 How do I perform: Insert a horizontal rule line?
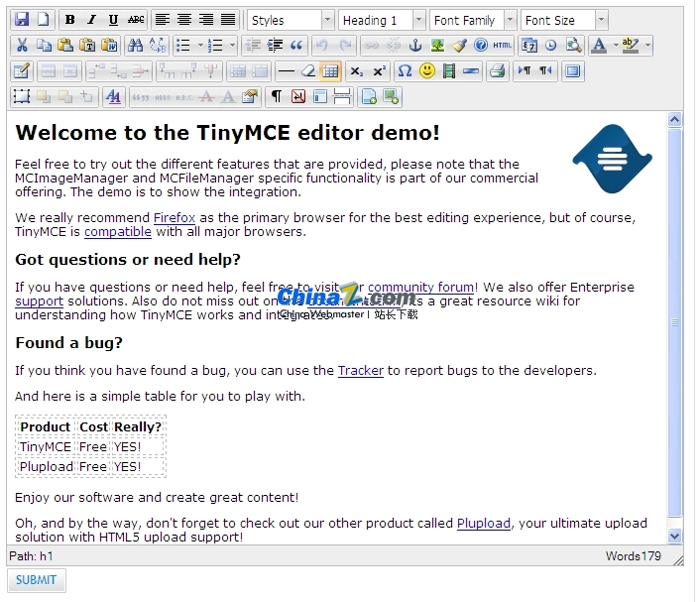[287, 71]
